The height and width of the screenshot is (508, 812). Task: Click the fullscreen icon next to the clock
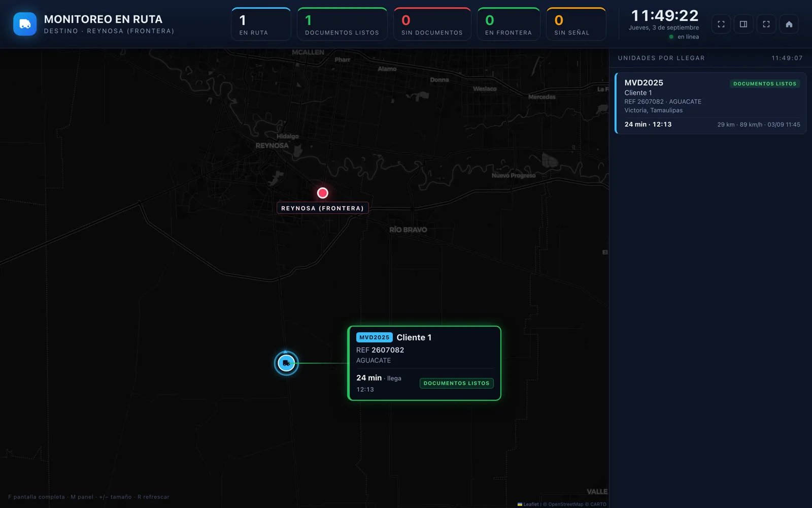[721, 24]
